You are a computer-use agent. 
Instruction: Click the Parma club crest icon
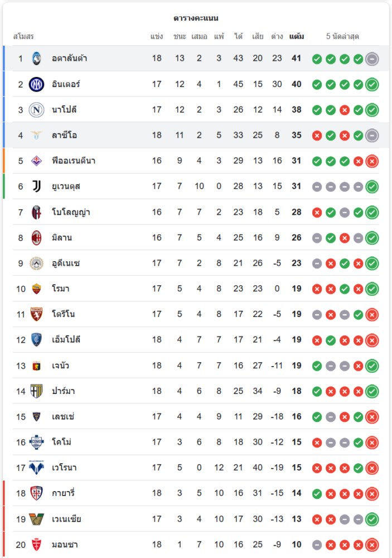coord(36,391)
